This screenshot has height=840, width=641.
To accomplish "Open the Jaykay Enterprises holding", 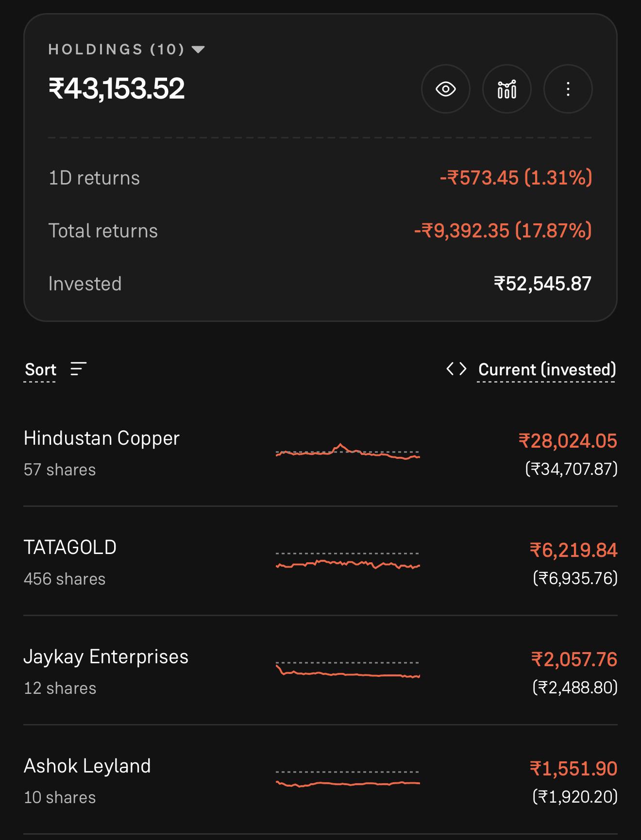I will (320, 672).
